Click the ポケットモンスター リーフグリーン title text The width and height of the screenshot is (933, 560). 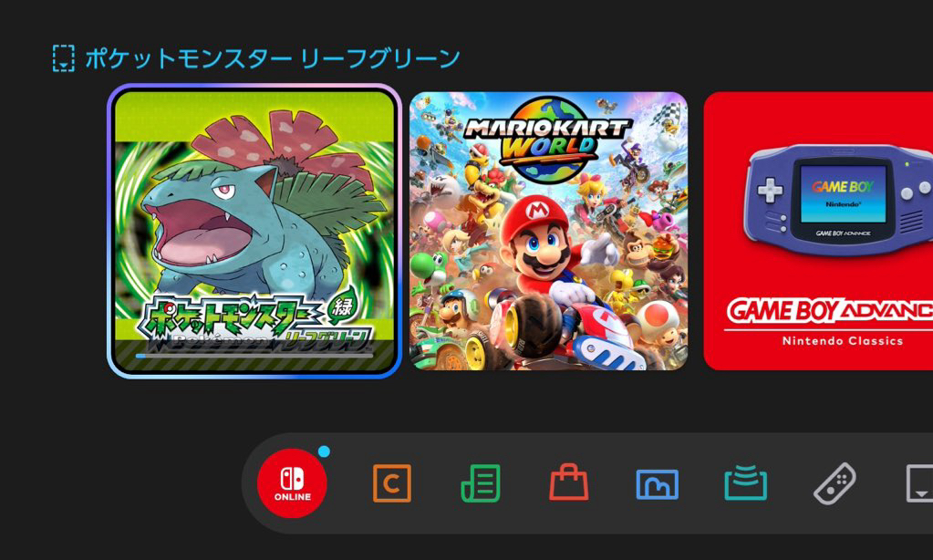(273, 58)
